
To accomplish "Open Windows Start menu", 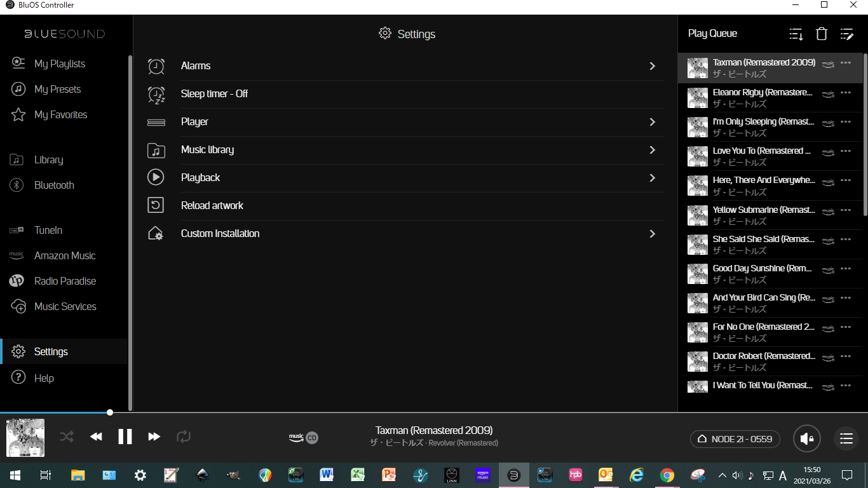I will point(15,475).
